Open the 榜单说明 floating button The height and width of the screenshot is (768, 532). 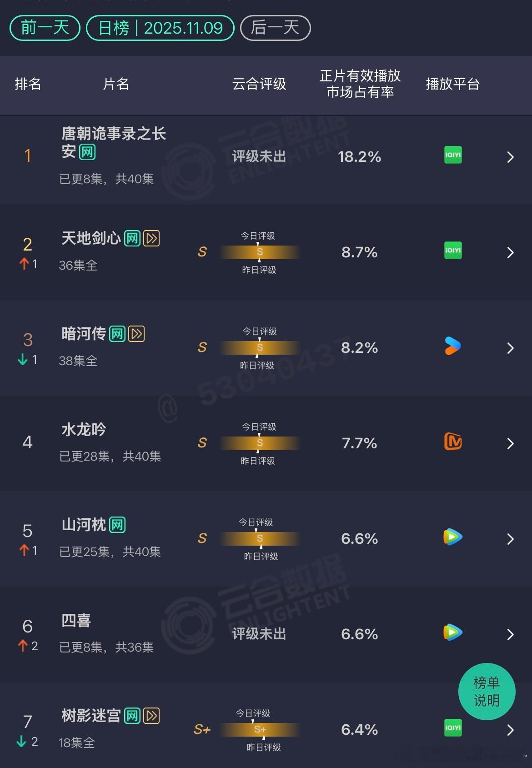pos(487,692)
